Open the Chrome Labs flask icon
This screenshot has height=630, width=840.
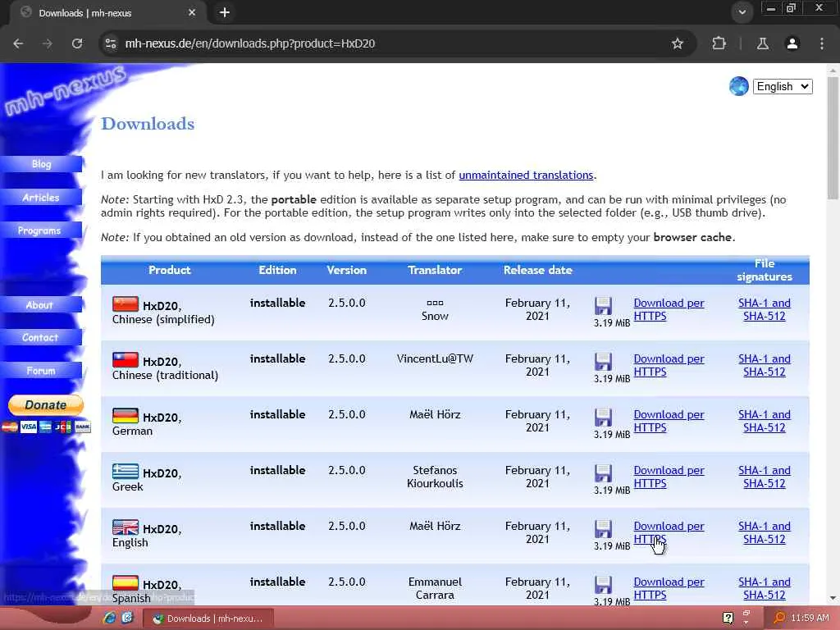click(763, 43)
